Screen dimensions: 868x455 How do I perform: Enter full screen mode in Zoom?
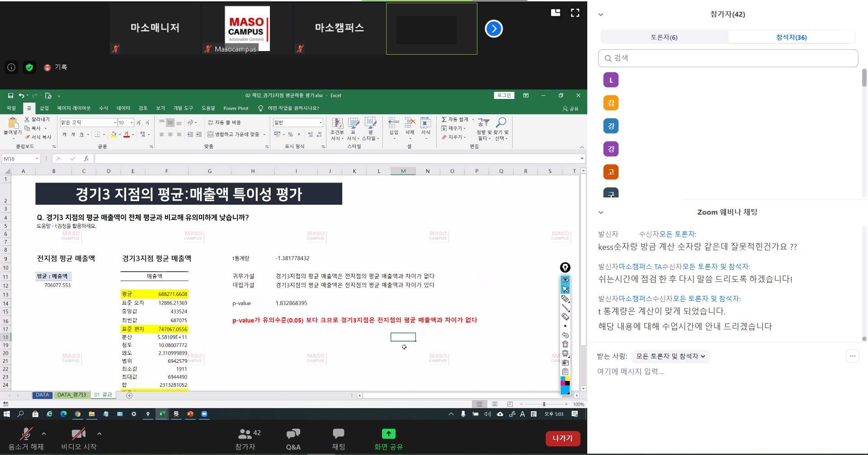coord(575,13)
